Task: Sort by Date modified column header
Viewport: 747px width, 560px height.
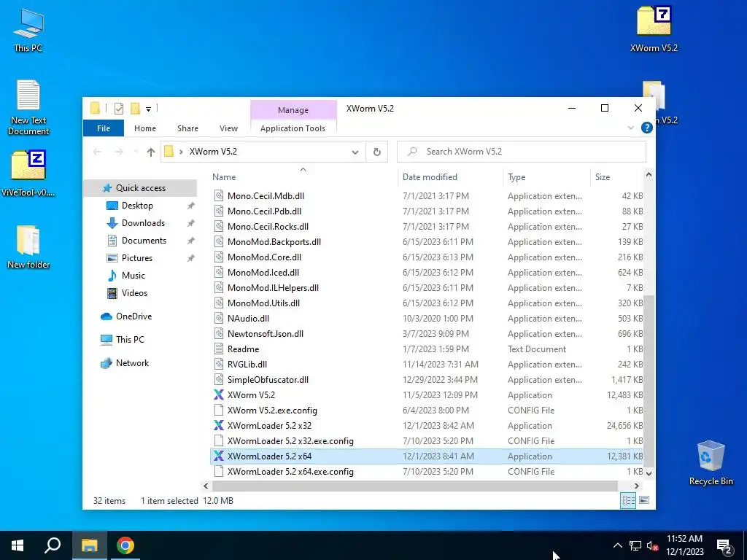Action: (450, 176)
